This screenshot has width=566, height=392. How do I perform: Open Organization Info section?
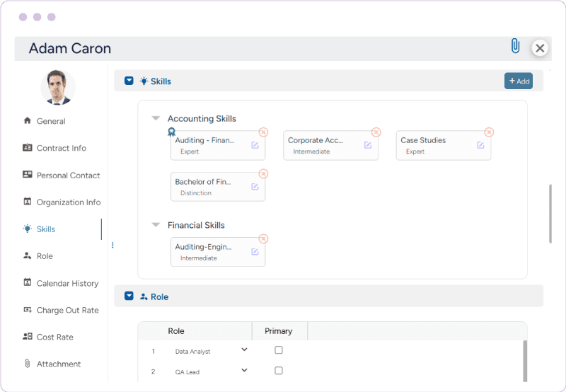click(69, 202)
